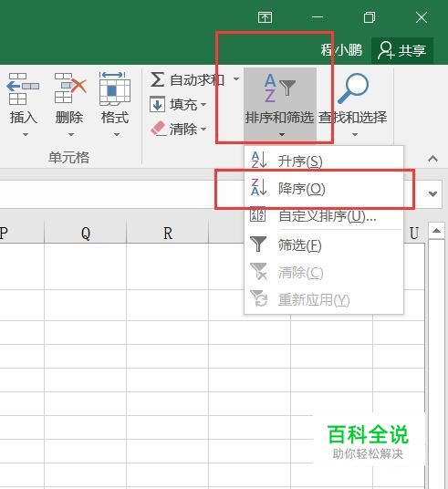Choose Sort Ascending (升序) menu item
Viewport: 448px width, 489px height.
tap(324, 161)
